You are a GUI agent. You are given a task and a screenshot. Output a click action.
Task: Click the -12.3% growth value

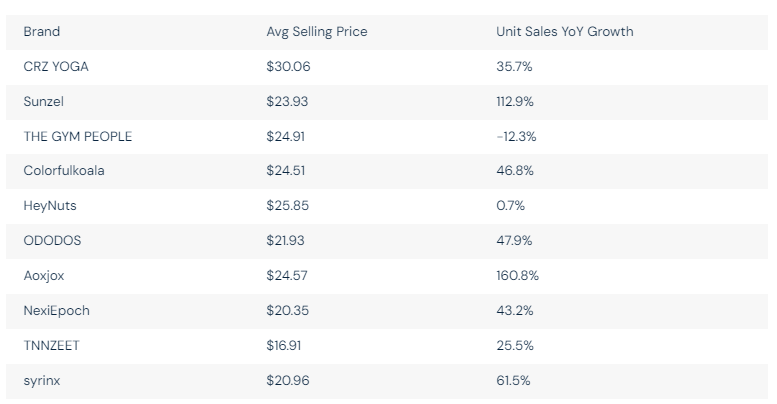tap(517, 136)
